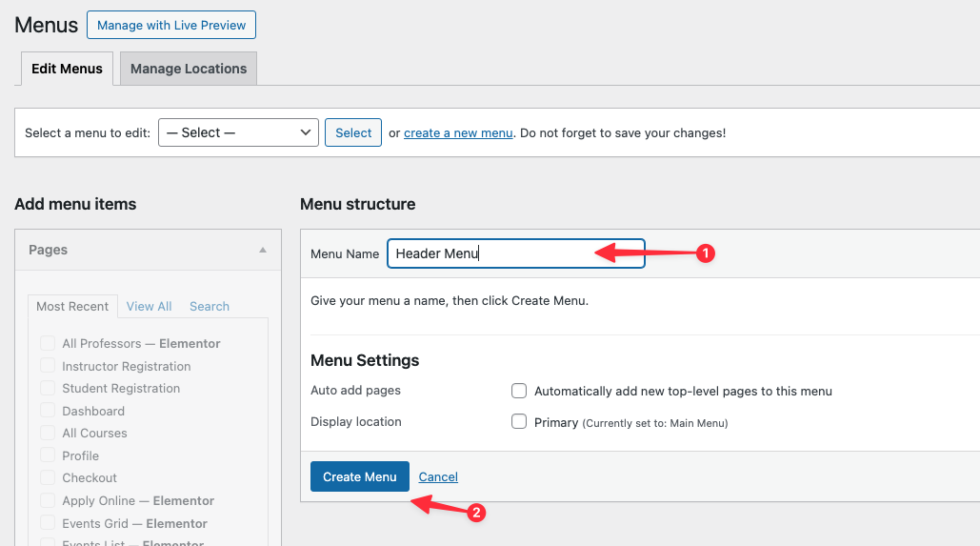The height and width of the screenshot is (546, 980).
Task: Tick the All Professors page checkbox
Action: [x=48, y=343]
